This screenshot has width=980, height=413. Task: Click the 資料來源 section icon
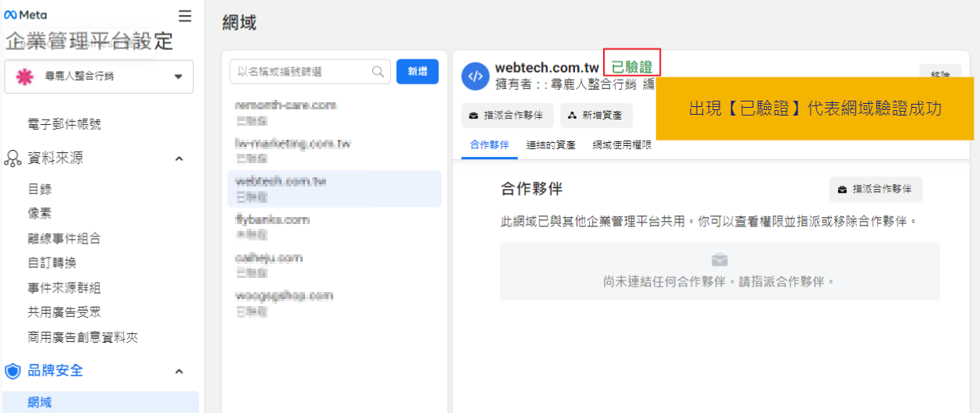12,158
